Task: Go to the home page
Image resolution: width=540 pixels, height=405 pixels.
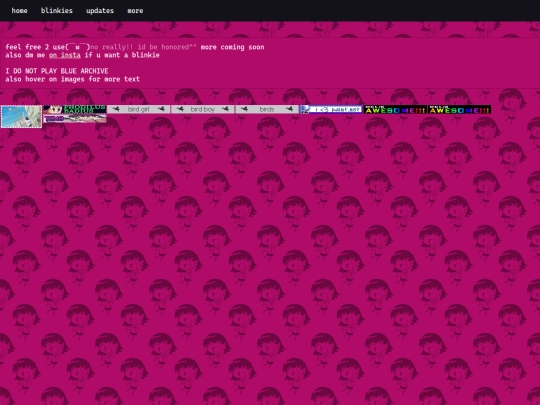Action: pyautogui.click(x=19, y=11)
